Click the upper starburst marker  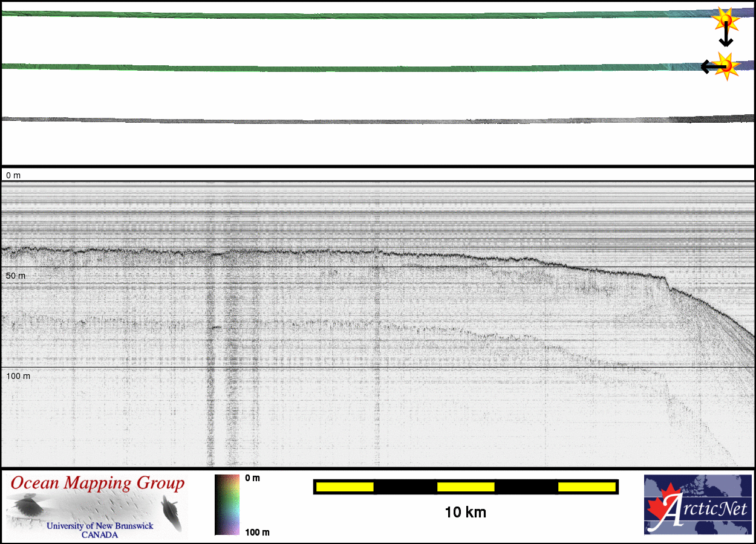click(x=726, y=19)
